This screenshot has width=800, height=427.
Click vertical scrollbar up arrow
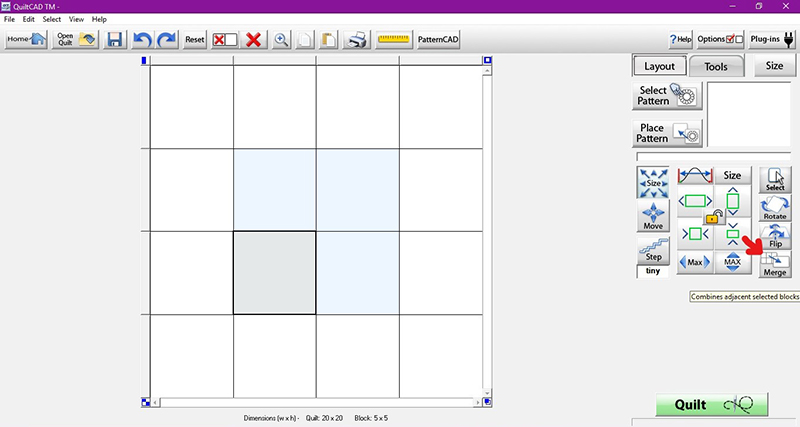pyautogui.click(x=487, y=70)
